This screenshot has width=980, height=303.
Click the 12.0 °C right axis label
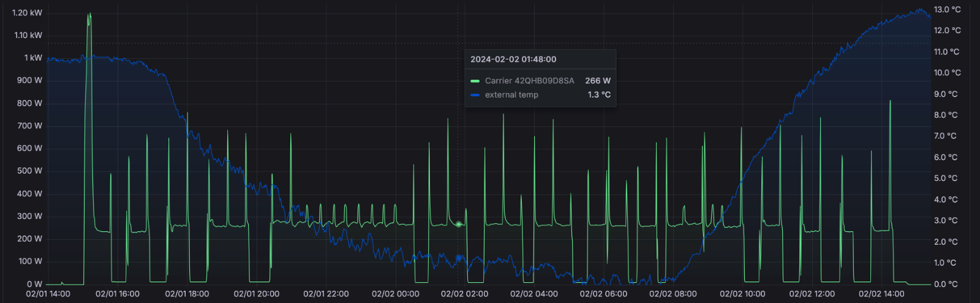947,31
